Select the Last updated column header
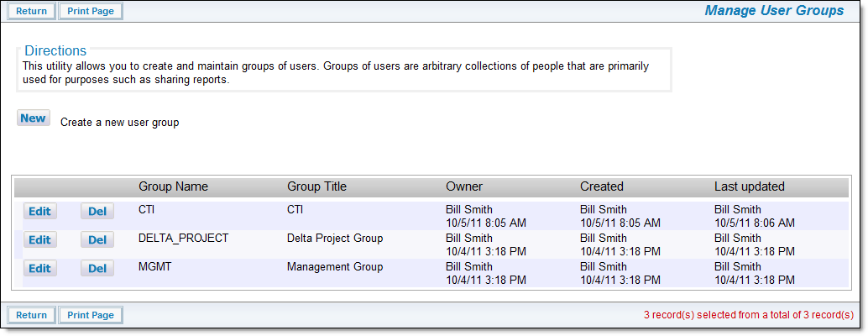 click(x=750, y=186)
